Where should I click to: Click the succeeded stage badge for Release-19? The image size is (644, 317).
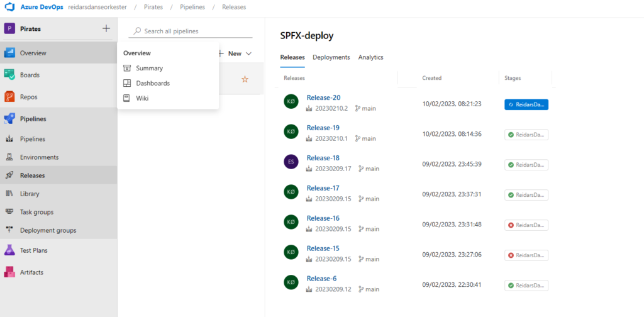(526, 135)
